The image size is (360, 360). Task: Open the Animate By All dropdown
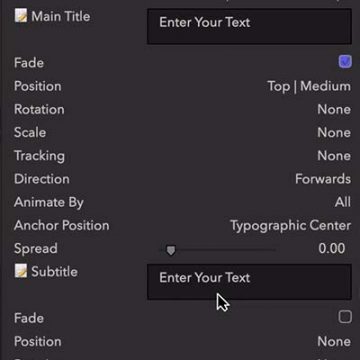point(343,202)
